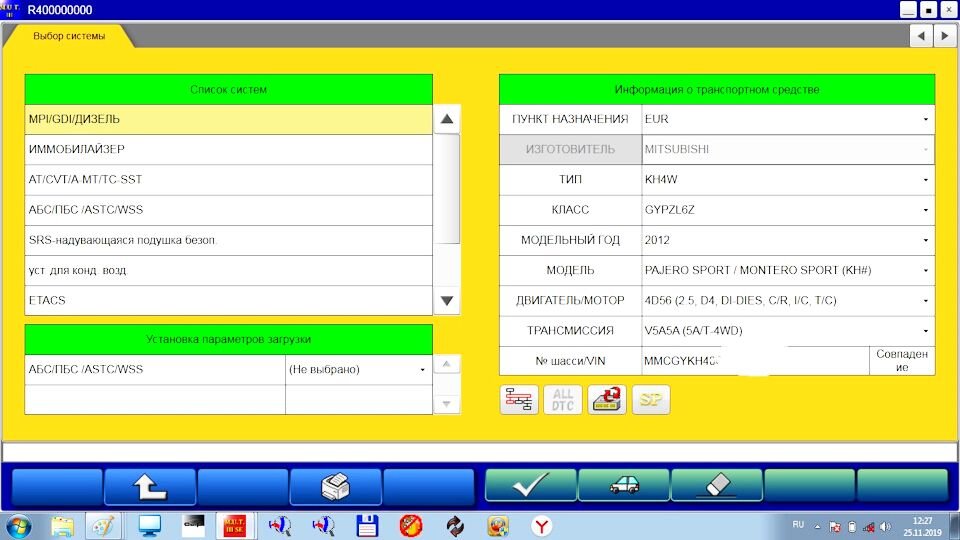The image size is (960, 540).
Task: Click the SP special function icon
Action: (x=651, y=400)
